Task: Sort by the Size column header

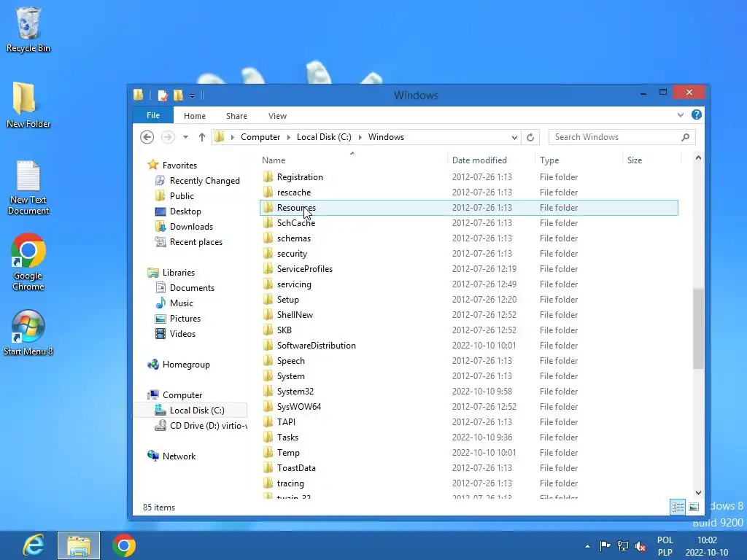Action: (651, 160)
